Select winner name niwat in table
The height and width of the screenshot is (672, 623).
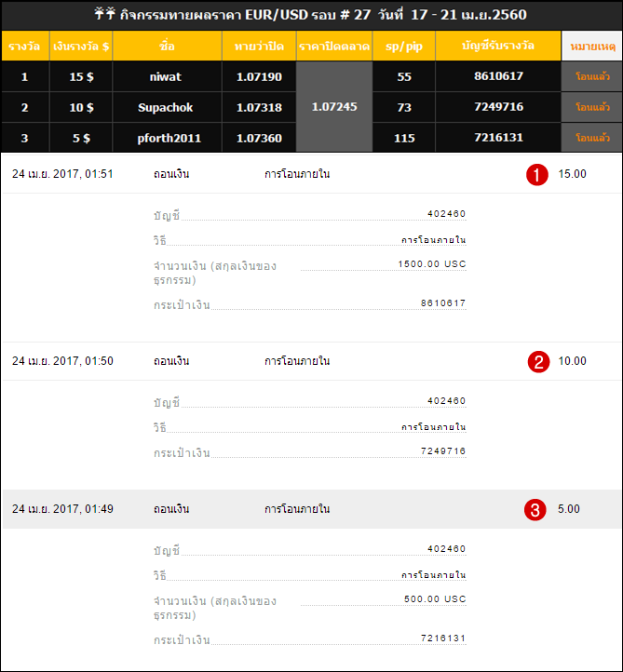pyautogui.click(x=167, y=76)
